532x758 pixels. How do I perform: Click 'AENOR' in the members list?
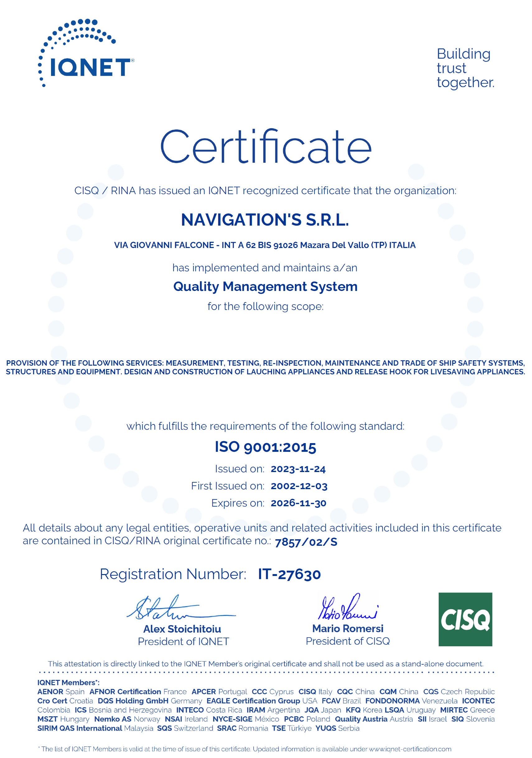pyautogui.click(x=50, y=692)
